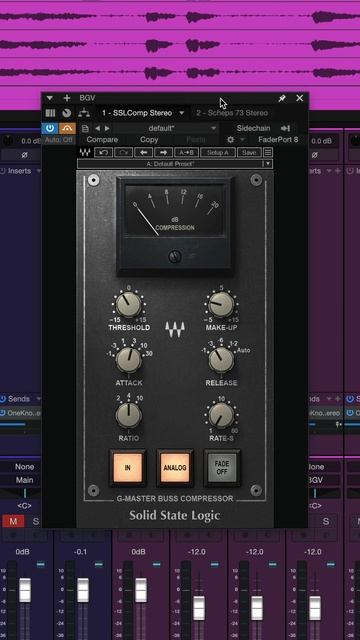Load the previous preset with the left triangle
The image size is (360, 640).
tap(97, 129)
